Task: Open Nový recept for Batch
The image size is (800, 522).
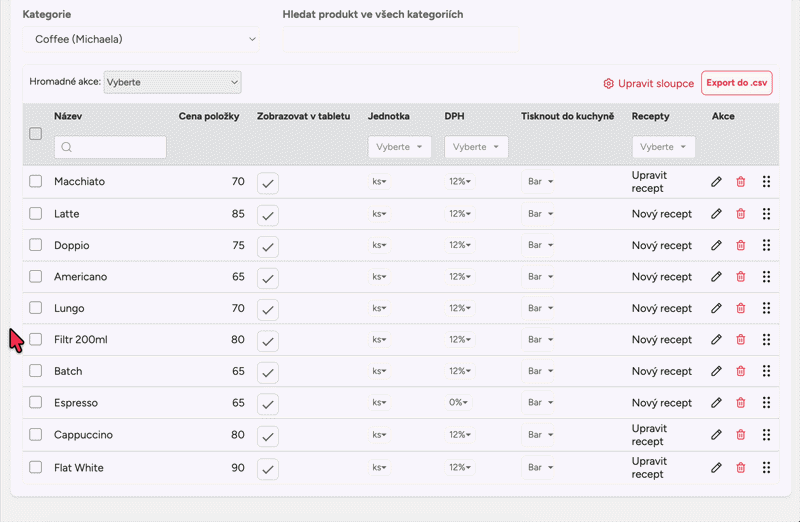Action: pos(661,371)
